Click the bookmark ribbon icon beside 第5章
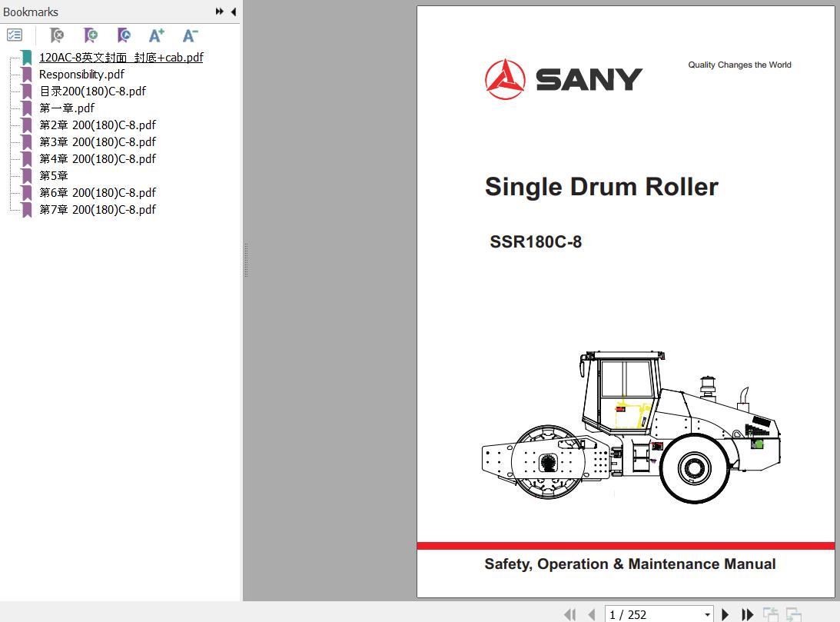840x622 pixels. [27, 176]
